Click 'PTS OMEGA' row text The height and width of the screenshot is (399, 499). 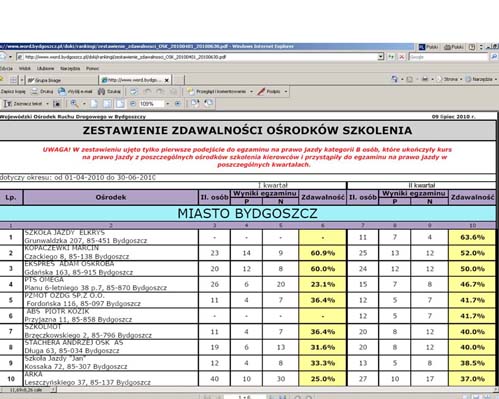44,280
